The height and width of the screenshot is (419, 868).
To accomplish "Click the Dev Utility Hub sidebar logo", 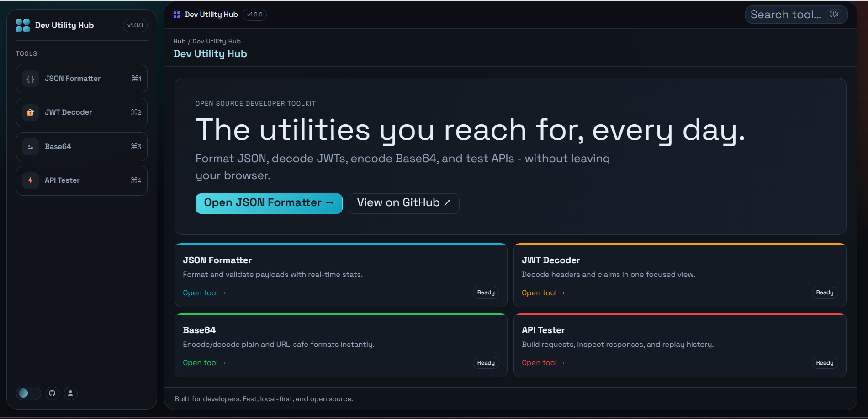I will click(x=23, y=26).
